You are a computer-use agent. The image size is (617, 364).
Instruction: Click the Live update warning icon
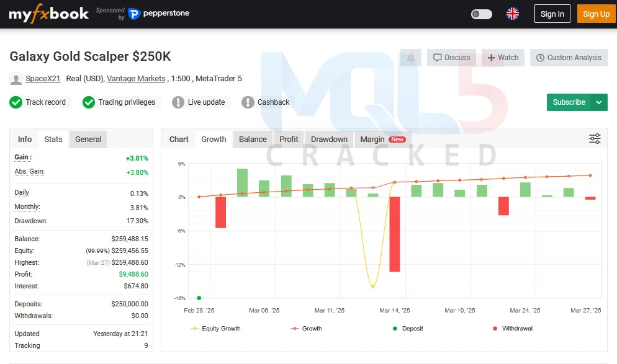click(x=178, y=102)
